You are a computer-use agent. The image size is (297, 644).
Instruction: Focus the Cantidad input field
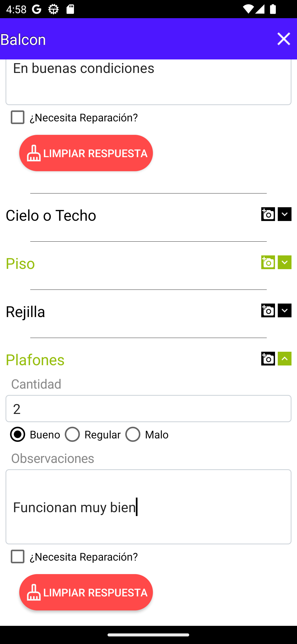pos(148,409)
